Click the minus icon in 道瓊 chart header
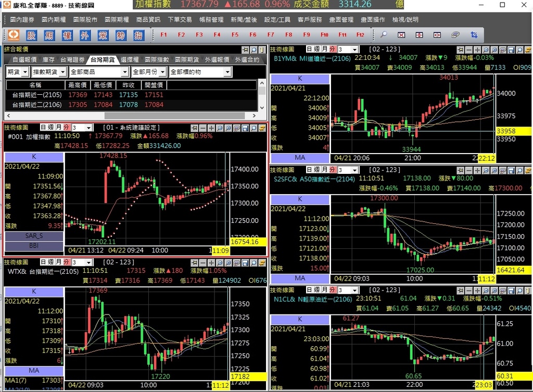Viewport: 533px width, 392px height. pyautogui.click(x=469, y=49)
